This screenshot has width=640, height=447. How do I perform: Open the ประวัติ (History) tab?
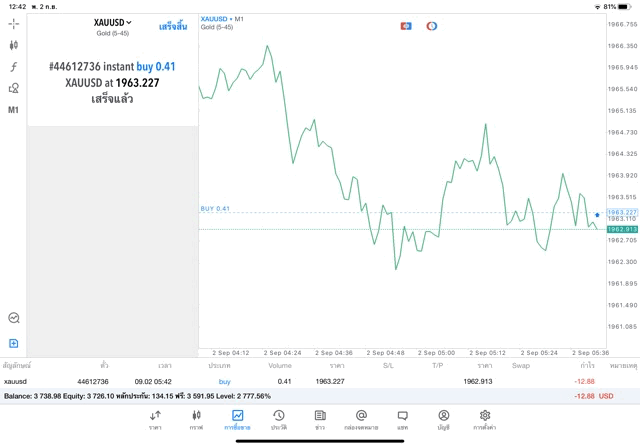point(278,419)
